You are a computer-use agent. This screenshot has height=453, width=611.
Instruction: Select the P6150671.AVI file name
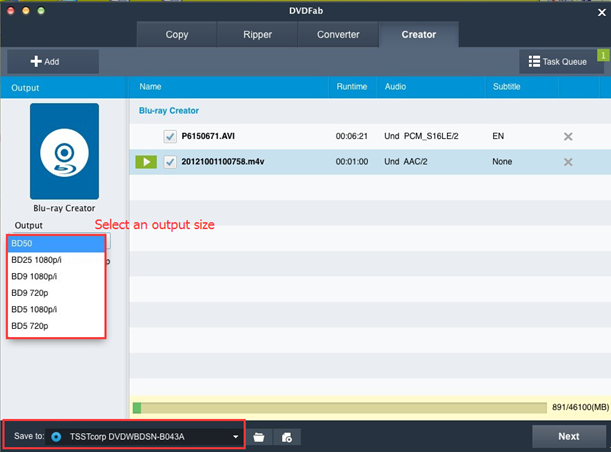click(208, 136)
